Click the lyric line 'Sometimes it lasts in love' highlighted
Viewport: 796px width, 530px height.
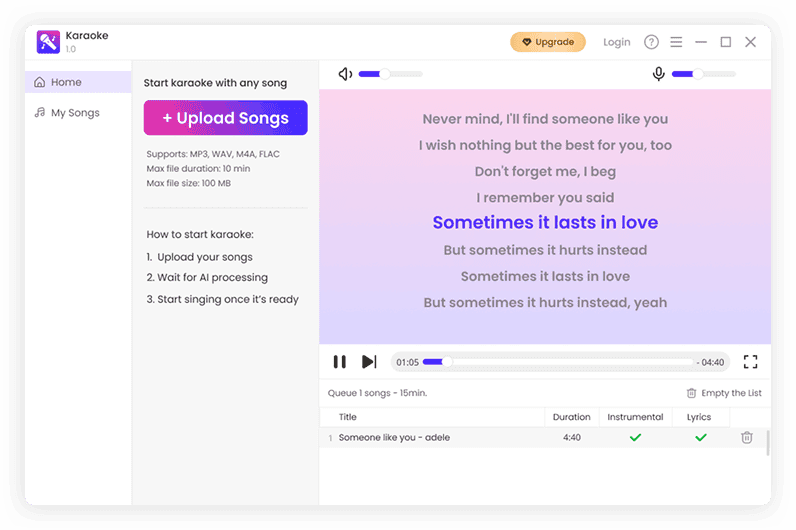[x=545, y=222]
